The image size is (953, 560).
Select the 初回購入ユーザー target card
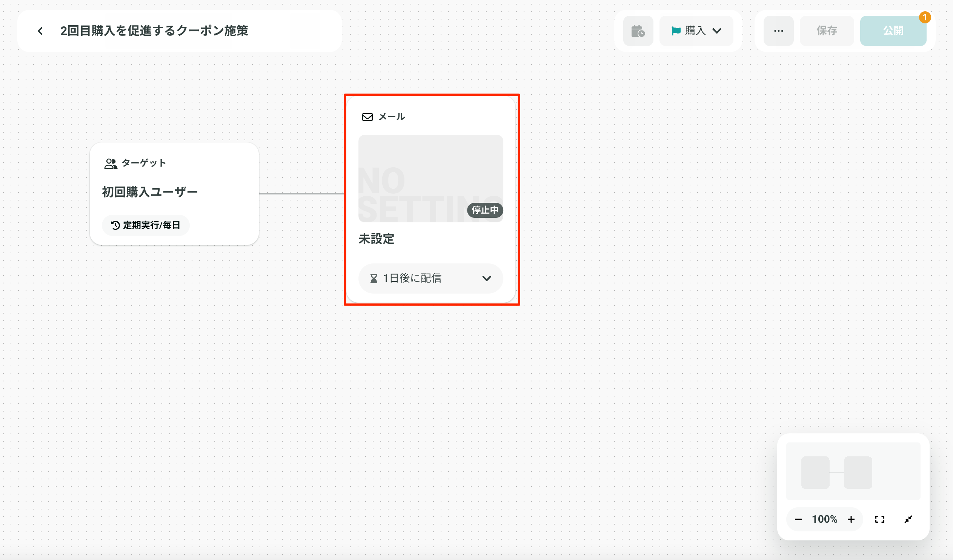coord(174,194)
